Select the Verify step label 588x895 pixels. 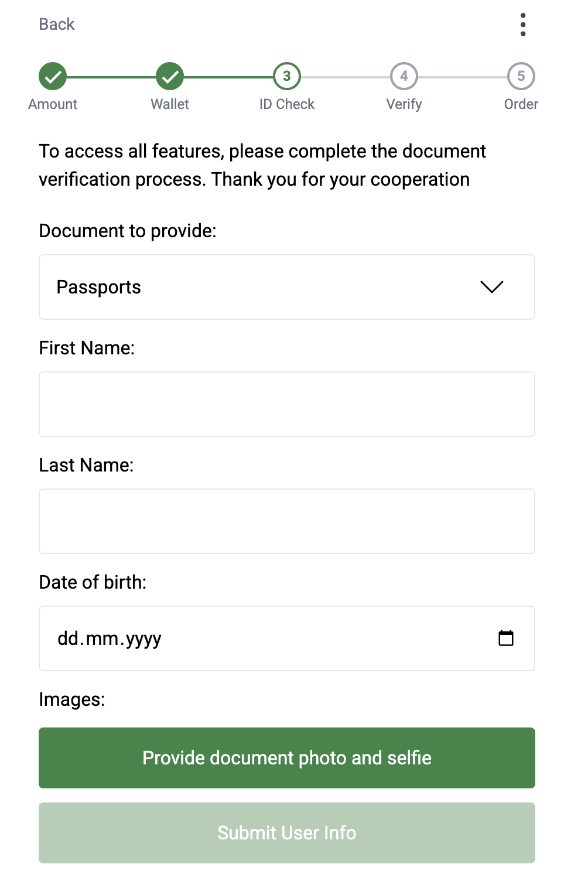(x=404, y=104)
